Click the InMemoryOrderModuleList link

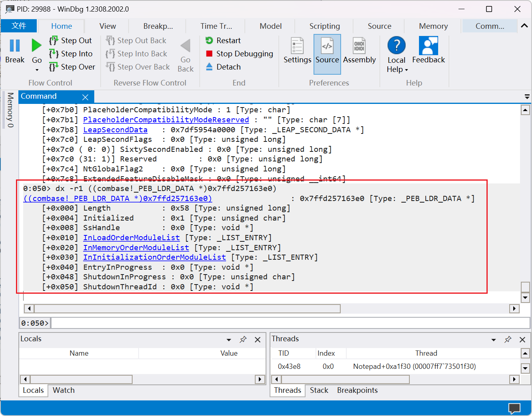[x=136, y=248]
